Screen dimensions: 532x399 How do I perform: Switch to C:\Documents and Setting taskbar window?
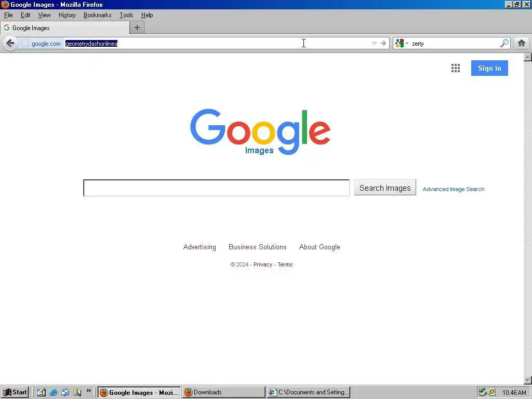point(309,392)
